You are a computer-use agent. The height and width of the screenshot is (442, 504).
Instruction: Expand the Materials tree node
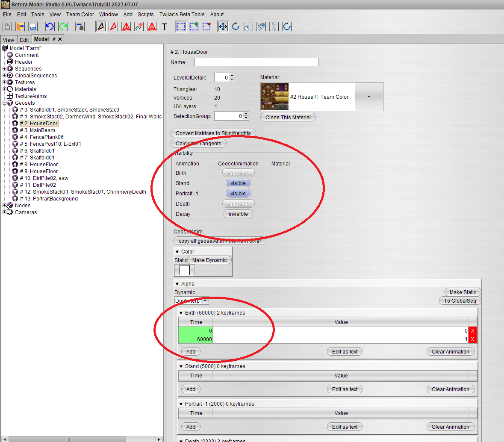pyautogui.click(x=5, y=89)
